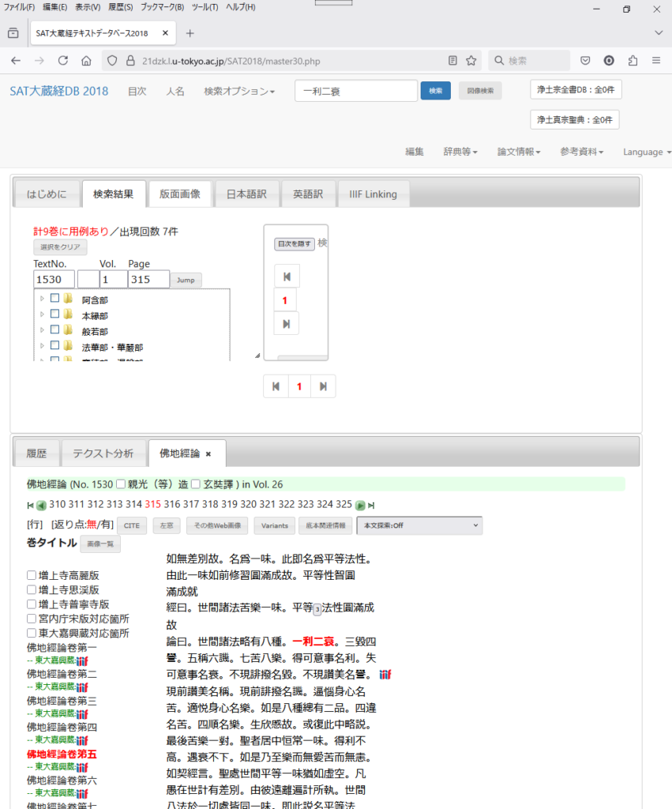
Task: Click the browser home icon
Action: coord(87,61)
